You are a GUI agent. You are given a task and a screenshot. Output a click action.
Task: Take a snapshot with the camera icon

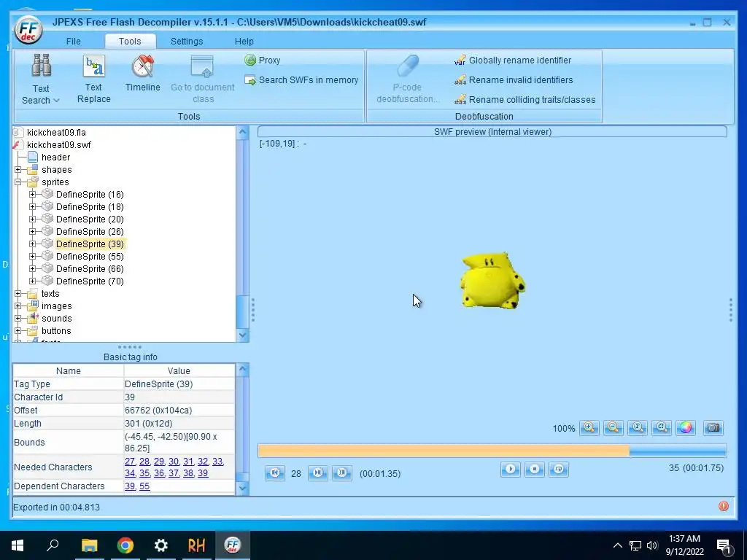pos(713,427)
